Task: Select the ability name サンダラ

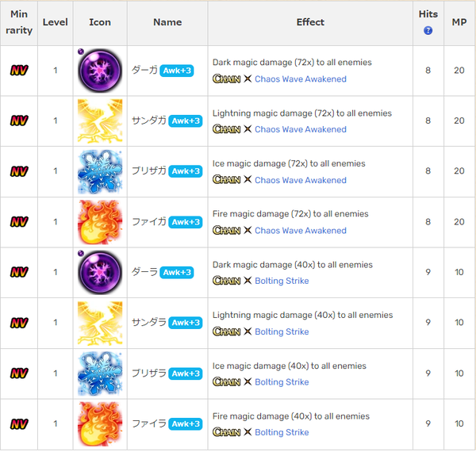Action: (149, 323)
